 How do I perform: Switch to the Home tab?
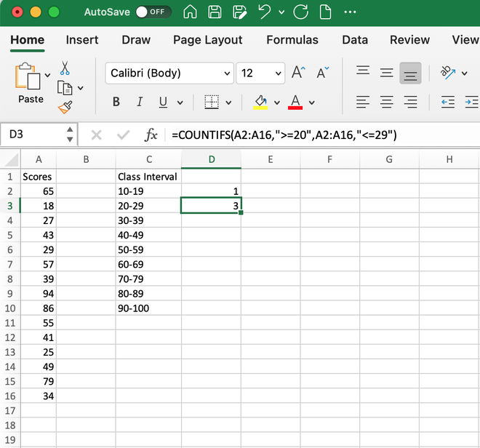click(27, 40)
